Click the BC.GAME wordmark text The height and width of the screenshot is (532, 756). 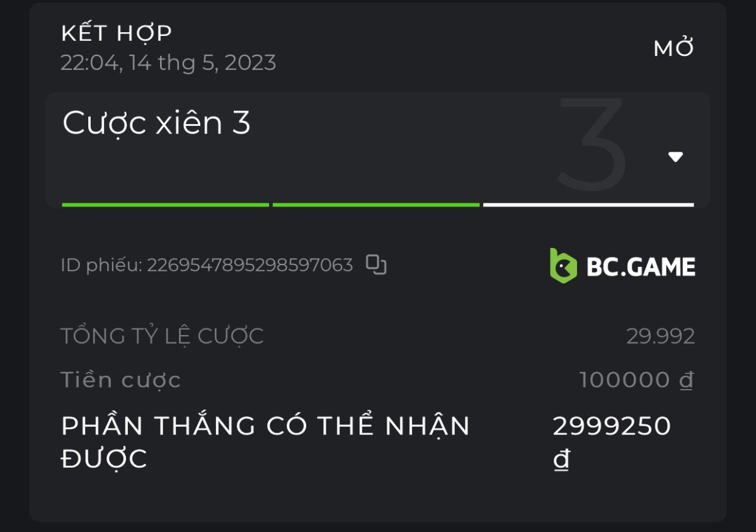click(641, 267)
